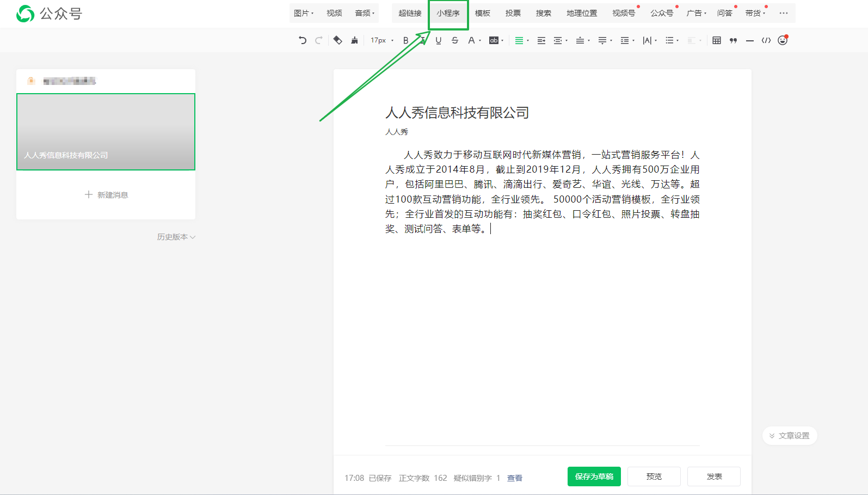Activate the format painter brush
868x495 pixels.
tap(354, 40)
